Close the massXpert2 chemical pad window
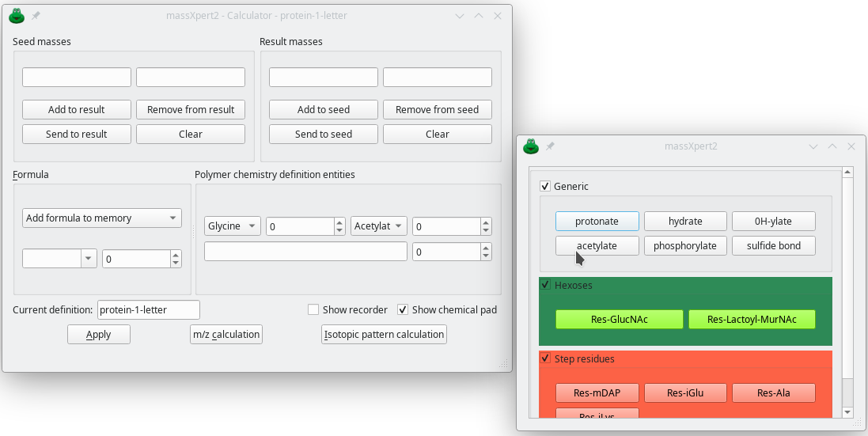 click(851, 146)
